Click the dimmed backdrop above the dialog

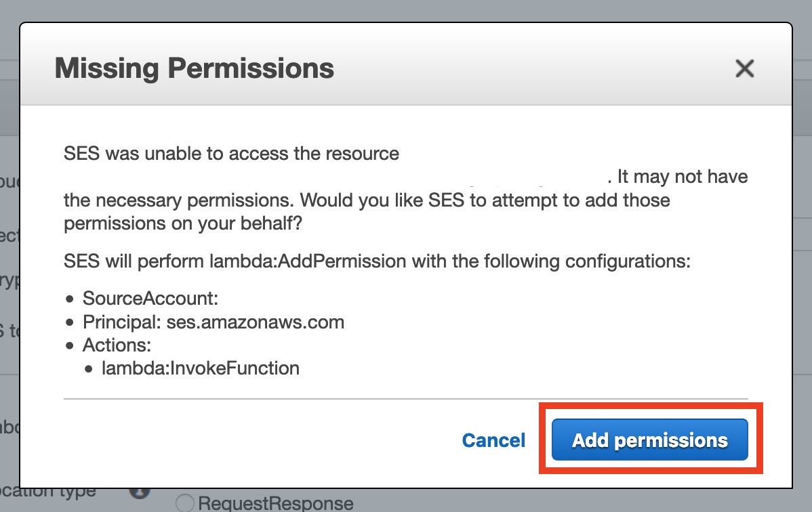(x=407, y=10)
